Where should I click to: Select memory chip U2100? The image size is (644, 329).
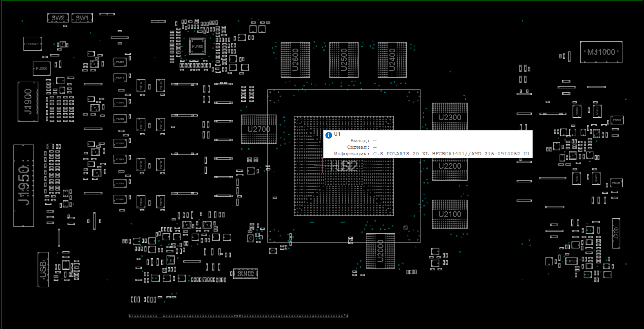tap(450, 214)
